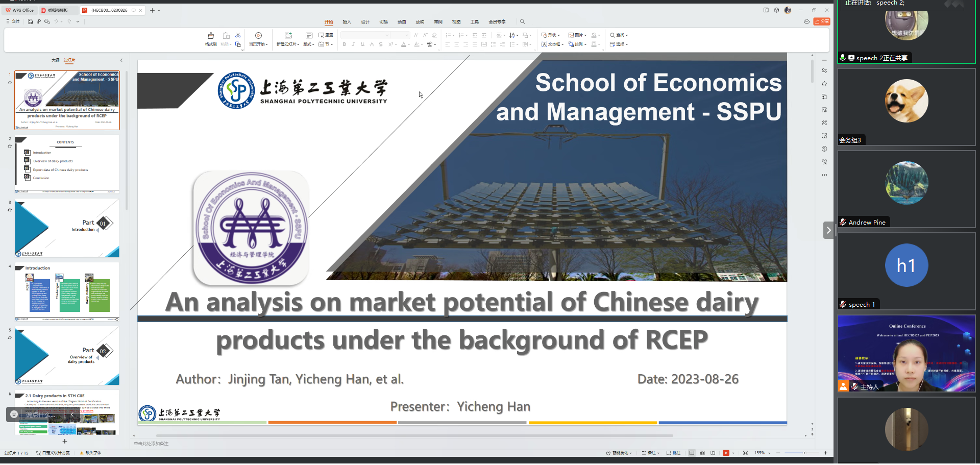Click the zoom slider handle
Viewport: 980px width, 465px height.
[804, 453]
